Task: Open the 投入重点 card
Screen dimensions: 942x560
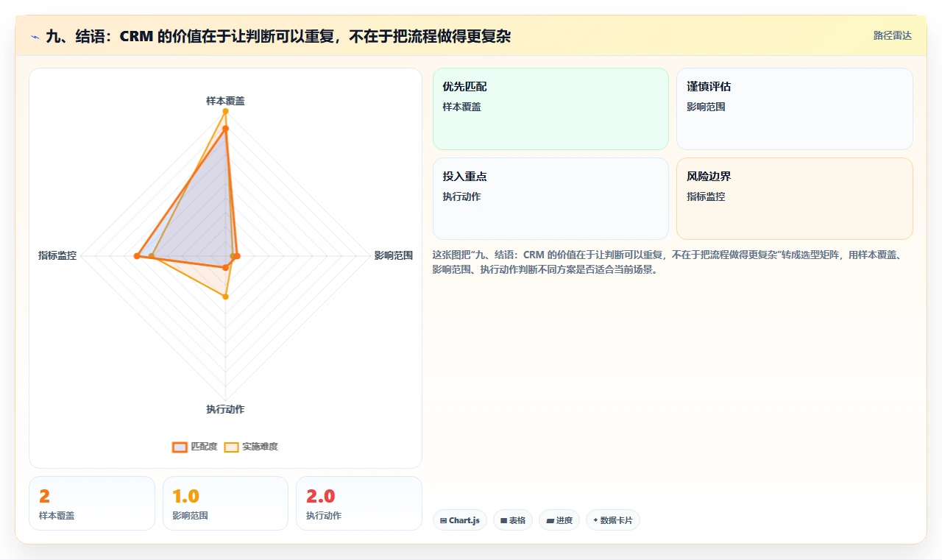Action: 550,199
